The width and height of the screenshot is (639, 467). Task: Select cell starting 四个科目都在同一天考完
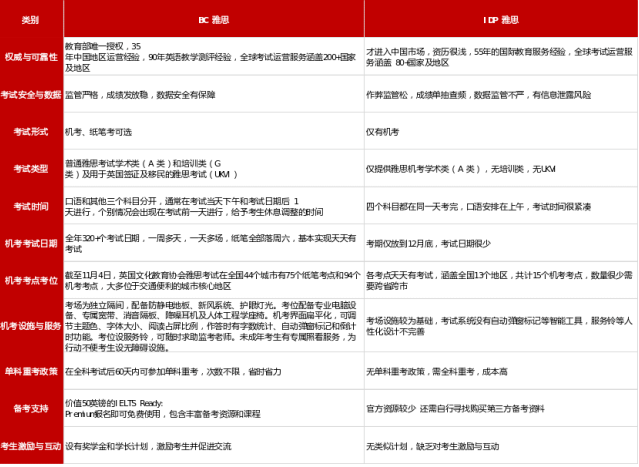click(x=501, y=206)
